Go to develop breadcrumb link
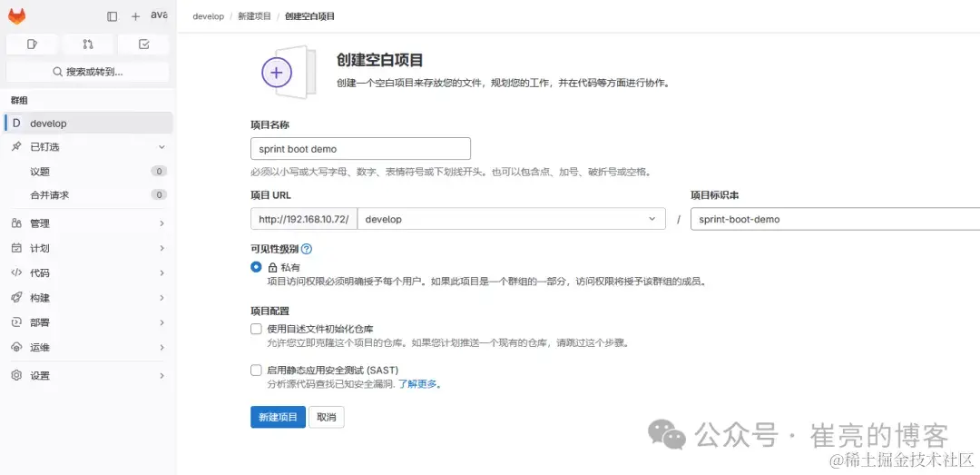Screen dimensions: 980x475 click(208, 16)
